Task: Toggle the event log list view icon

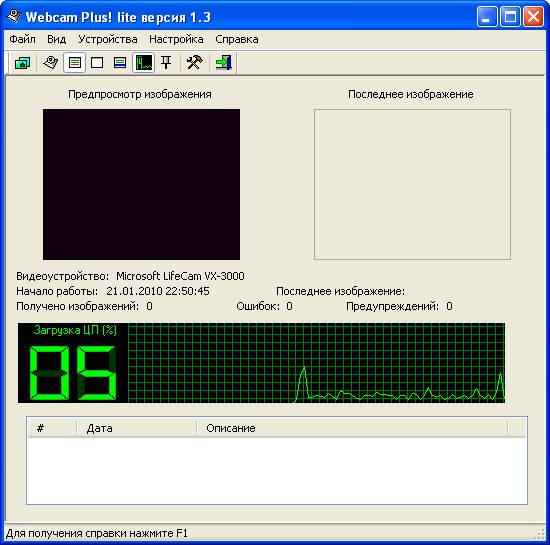Action: 74,63
